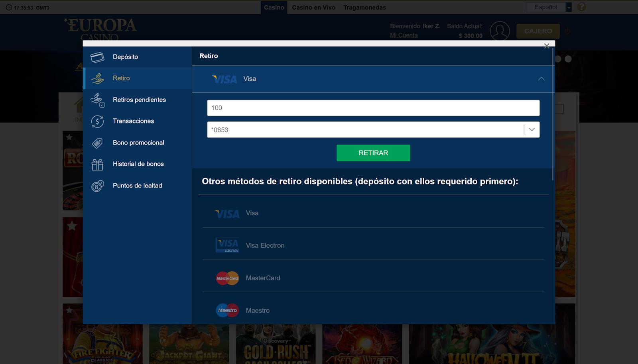The height and width of the screenshot is (364, 638).
Task: Open Historial de bonos in the sidebar
Action: click(138, 164)
